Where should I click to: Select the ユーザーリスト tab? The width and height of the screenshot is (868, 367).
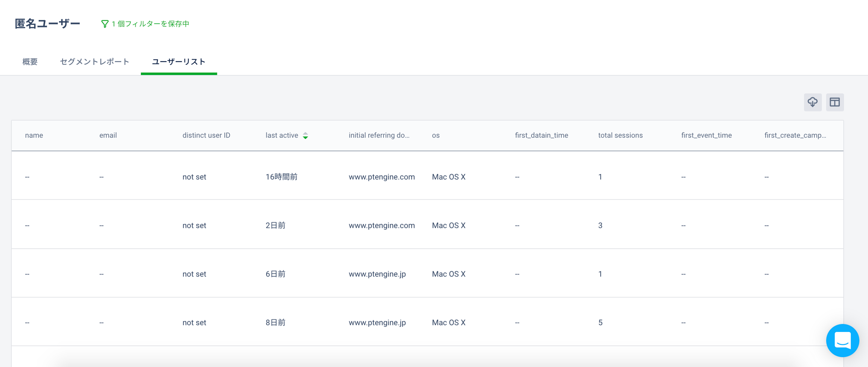[179, 62]
